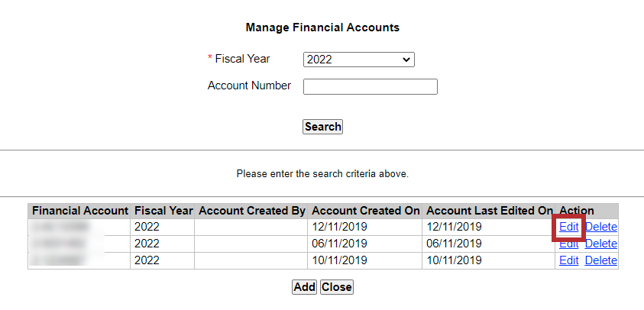Click the first row's blurred Financial Account cell
Viewport: 644px width, 310px height.
[x=61, y=227]
